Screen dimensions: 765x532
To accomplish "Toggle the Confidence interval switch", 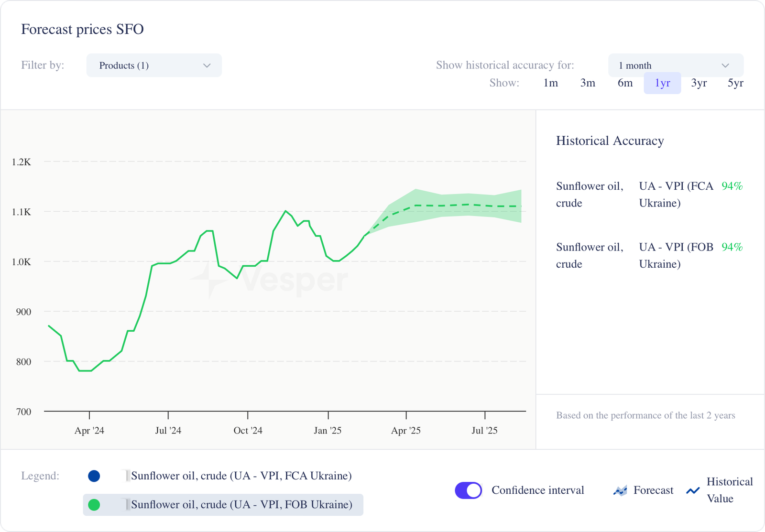I will point(468,490).
